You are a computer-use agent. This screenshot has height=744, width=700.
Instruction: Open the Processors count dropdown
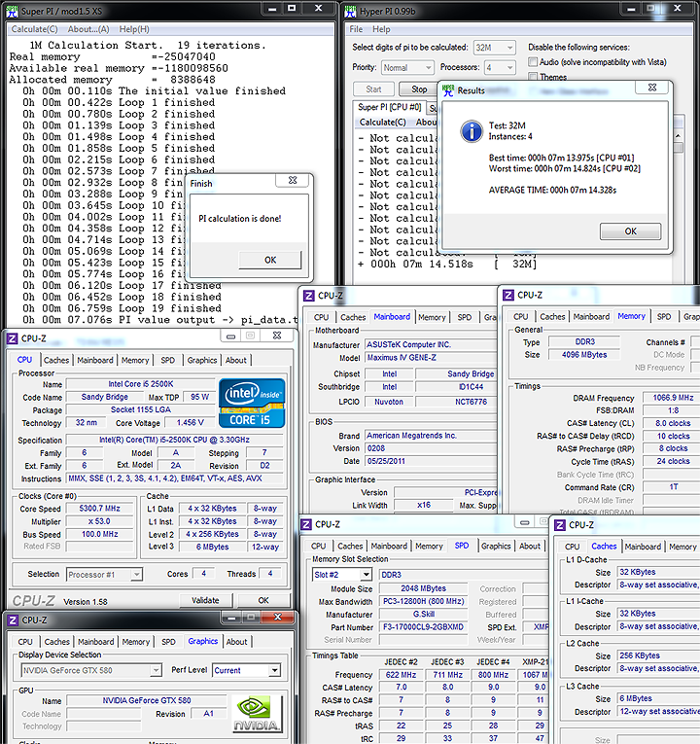coord(500,68)
